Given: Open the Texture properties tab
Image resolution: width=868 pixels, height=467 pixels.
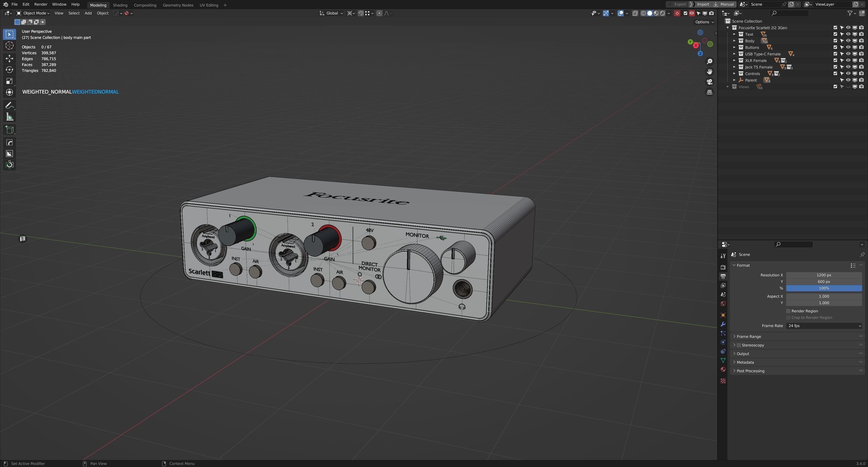Looking at the screenshot, I should 723,381.
